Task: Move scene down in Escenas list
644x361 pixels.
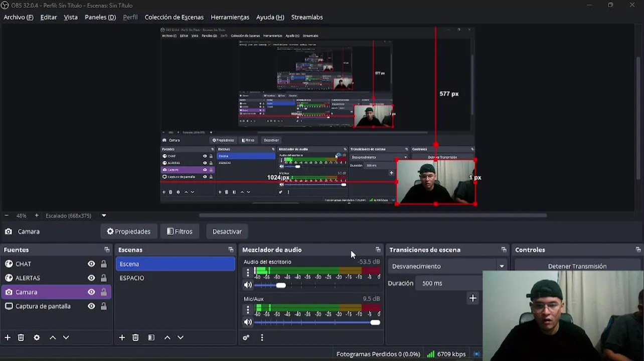Action: 181,337
